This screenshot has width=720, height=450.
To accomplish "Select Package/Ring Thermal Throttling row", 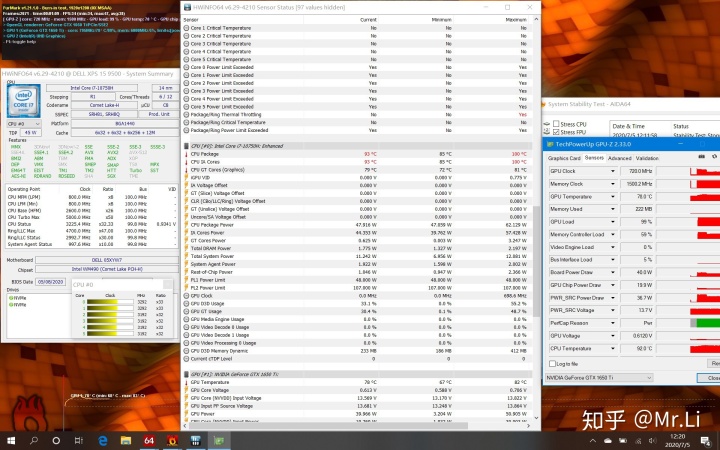I will [357, 115].
